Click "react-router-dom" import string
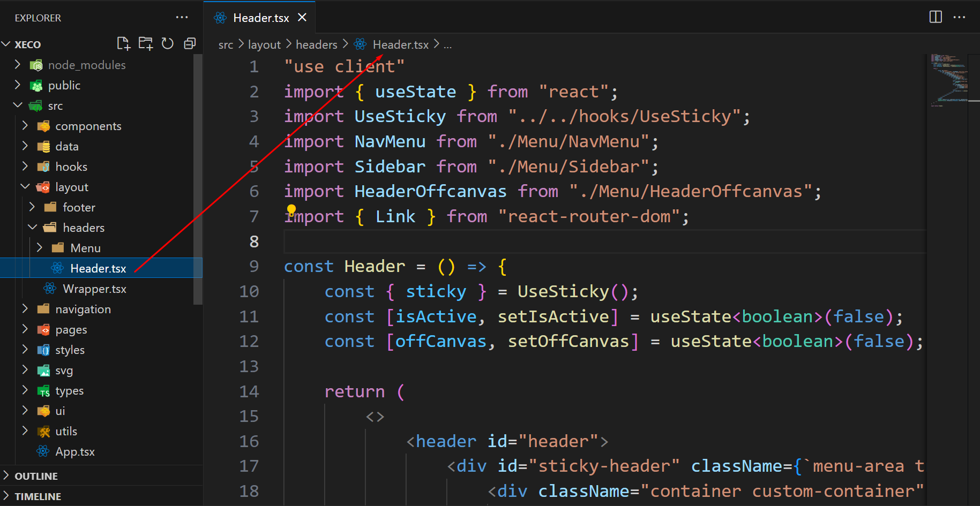The height and width of the screenshot is (506, 980). [589, 216]
